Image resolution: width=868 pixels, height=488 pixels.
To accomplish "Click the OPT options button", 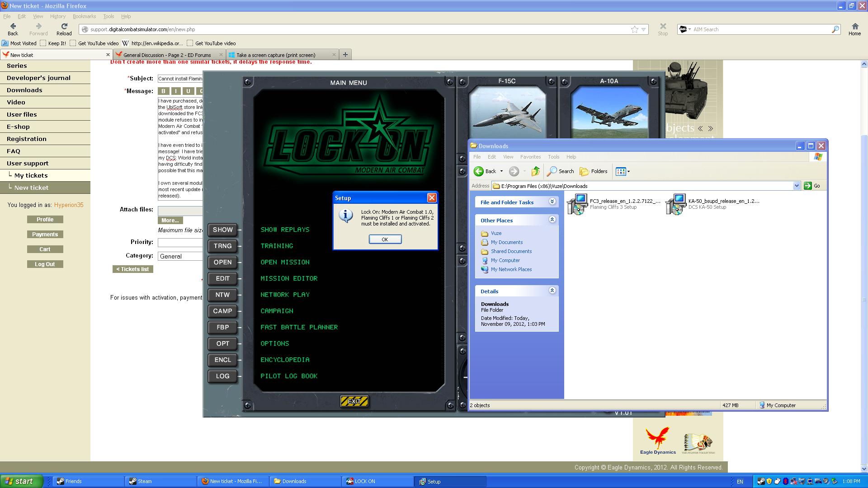I will 222,343.
